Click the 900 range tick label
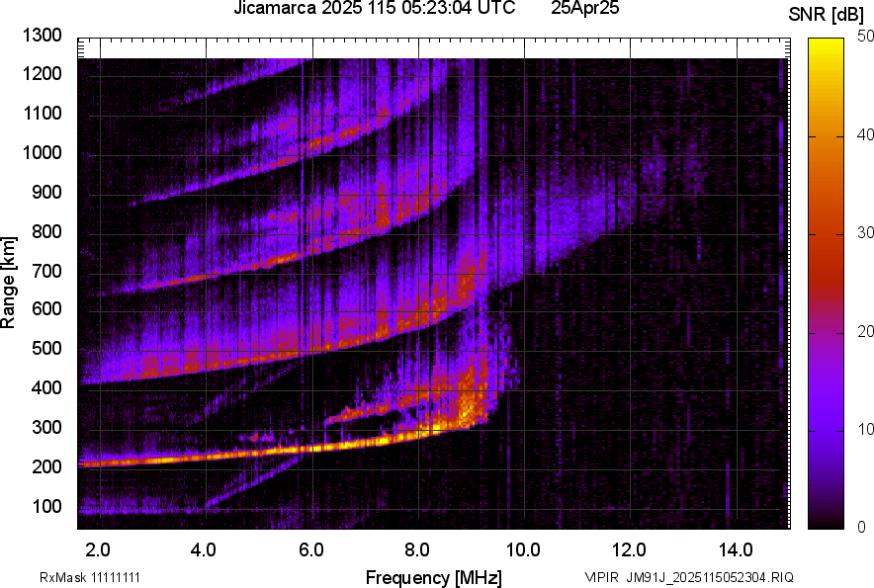The image size is (874, 588). [x=46, y=192]
